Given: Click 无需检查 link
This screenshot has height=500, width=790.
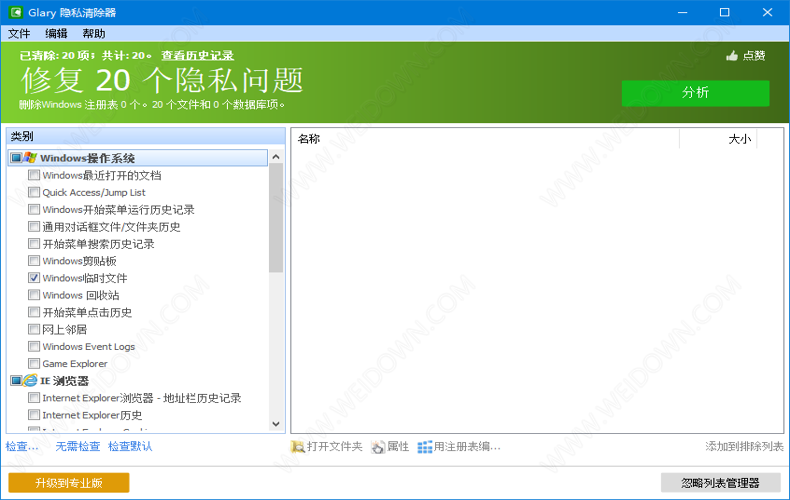Looking at the screenshot, I should pos(78,446).
